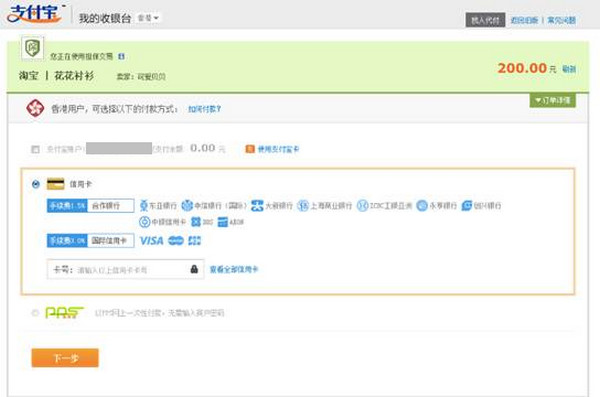The image size is (600, 397).
Task: Click the header link left of 常见问题
Action: 524,20
